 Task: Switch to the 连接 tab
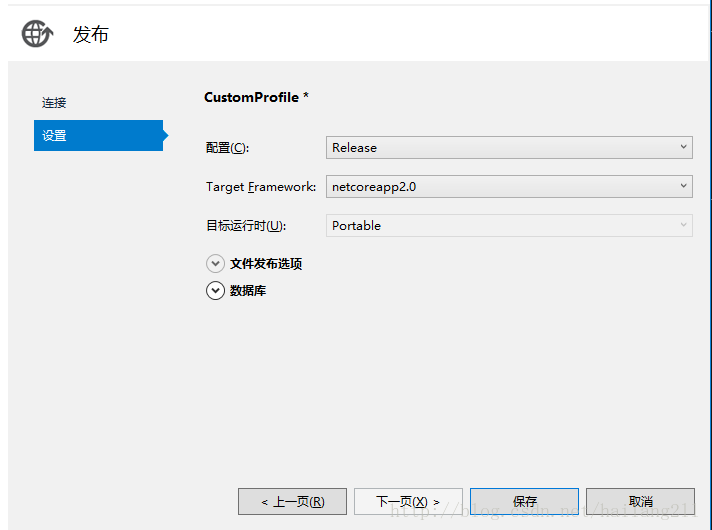(x=55, y=103)
